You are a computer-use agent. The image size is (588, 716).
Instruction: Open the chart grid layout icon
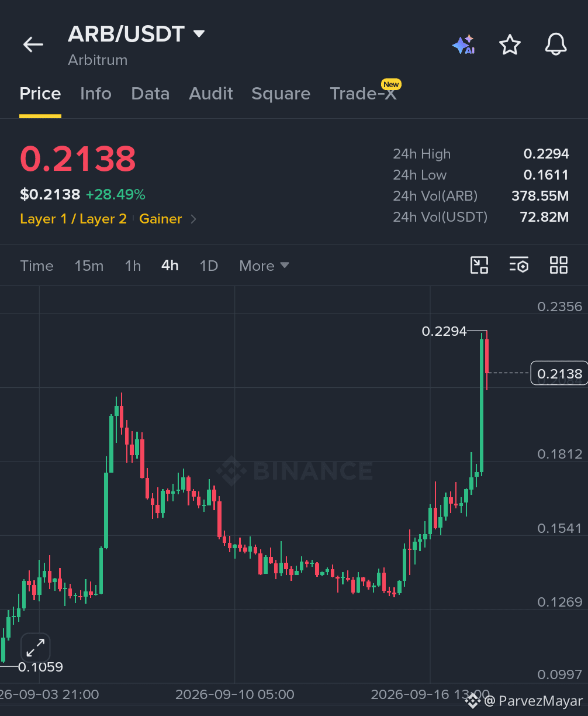[x=559, y=265]
